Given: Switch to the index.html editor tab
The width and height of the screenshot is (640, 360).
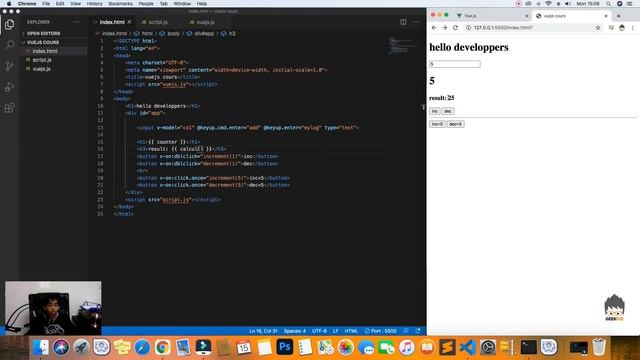Looking at the screenshot, I should tap(112, 22).
